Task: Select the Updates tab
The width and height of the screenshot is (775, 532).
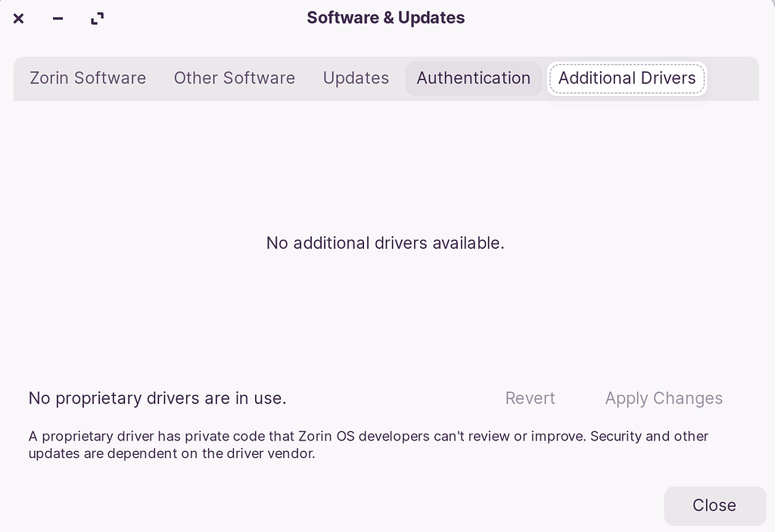Action: coord(356,78)
